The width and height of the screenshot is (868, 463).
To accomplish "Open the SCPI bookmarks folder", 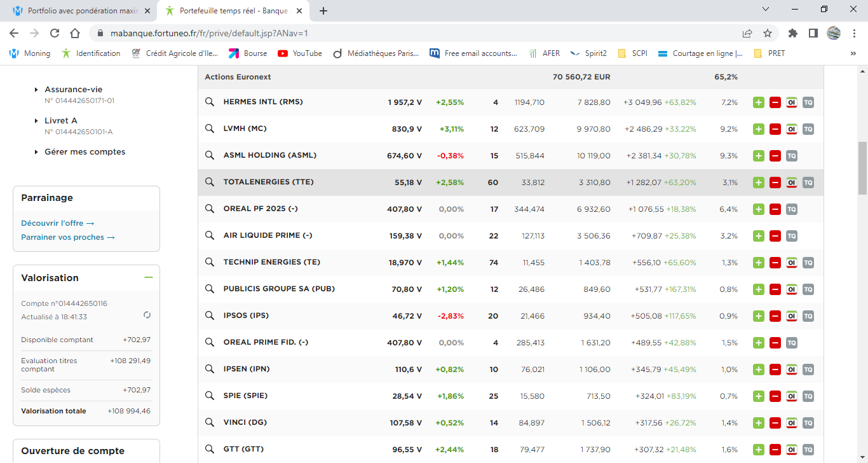I will point(632,53).
